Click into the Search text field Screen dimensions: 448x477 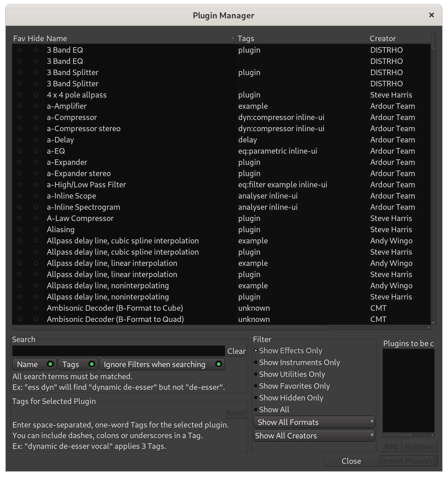coord(118,351)
